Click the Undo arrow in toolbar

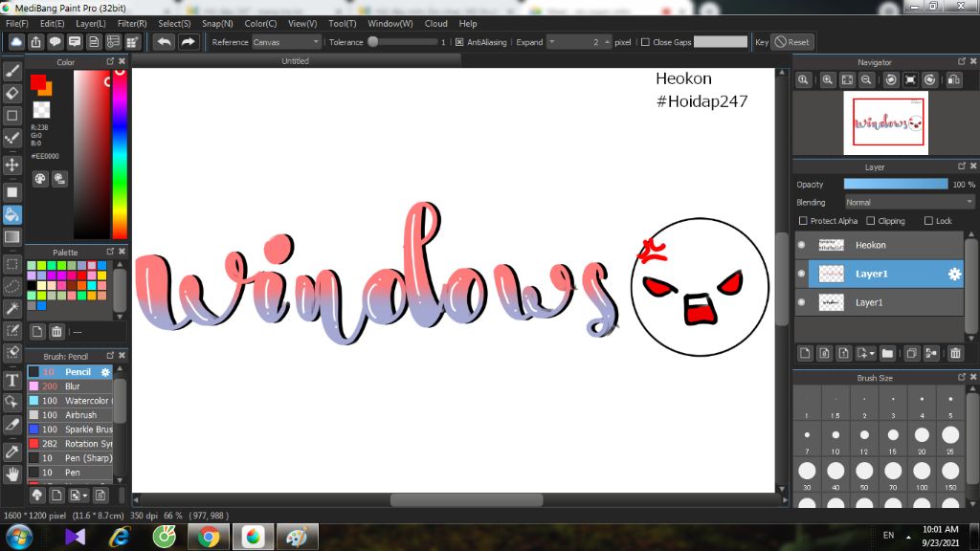coord(165,42)
